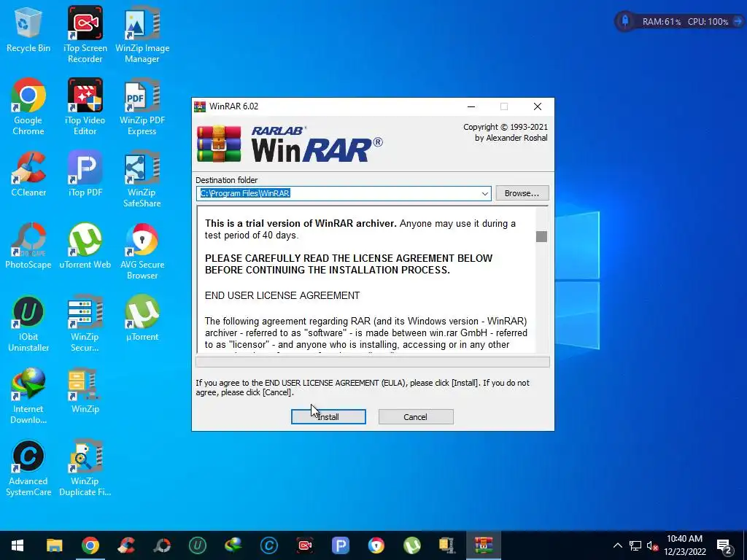Open PhotoScape from taskbar
This screenshot has width=747, height=560.
click(x=161, y=545)
